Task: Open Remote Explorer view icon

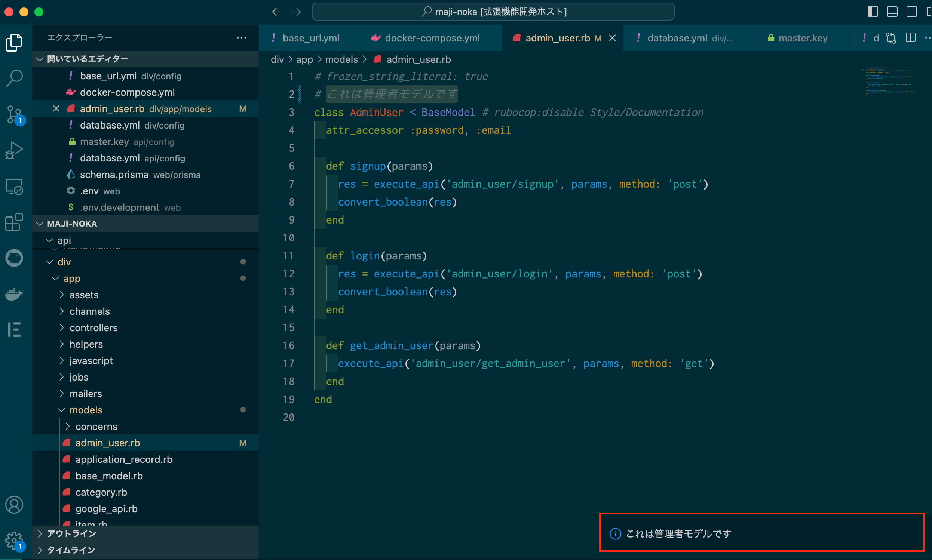Action: [14, 187]
